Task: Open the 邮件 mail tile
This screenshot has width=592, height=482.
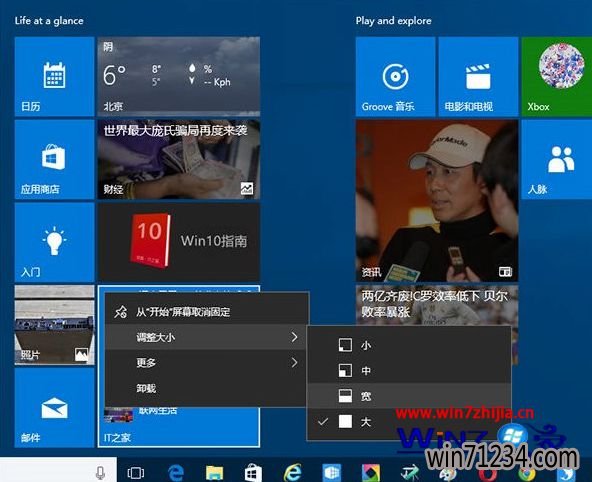Action: pyautogui.click(x=54, y=408)
